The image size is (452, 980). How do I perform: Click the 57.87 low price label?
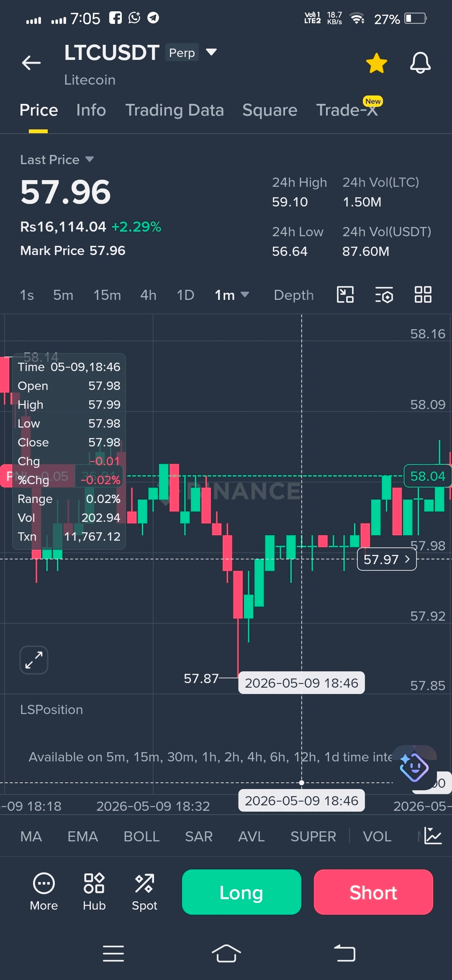(201, 678)
